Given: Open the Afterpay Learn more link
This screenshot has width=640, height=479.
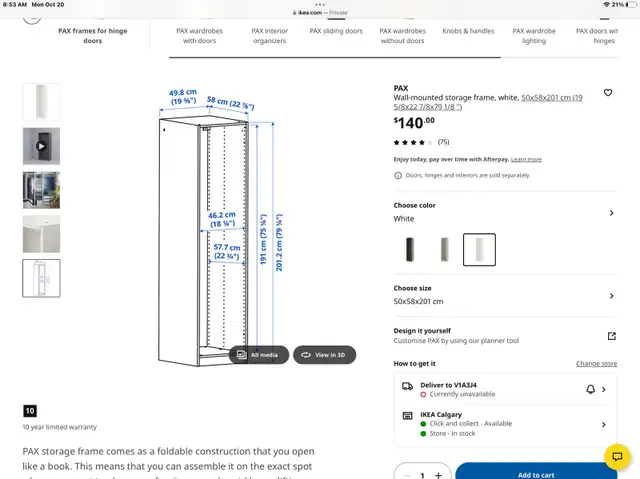Looking at the screenshot, I should click(526, 160).
